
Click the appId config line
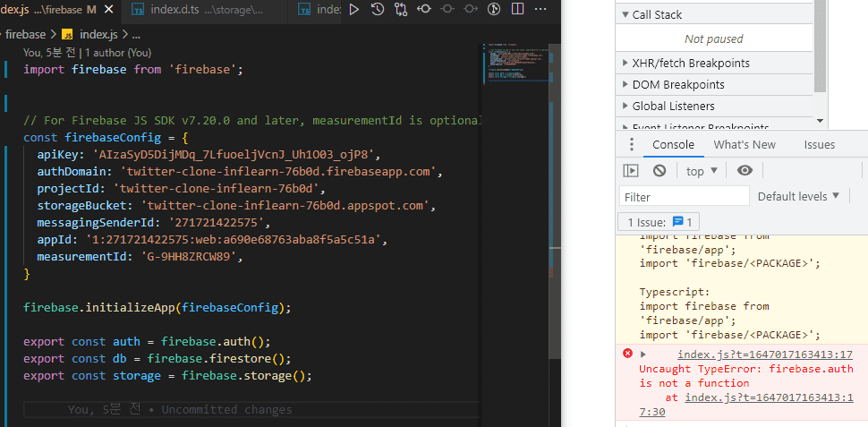213,241
